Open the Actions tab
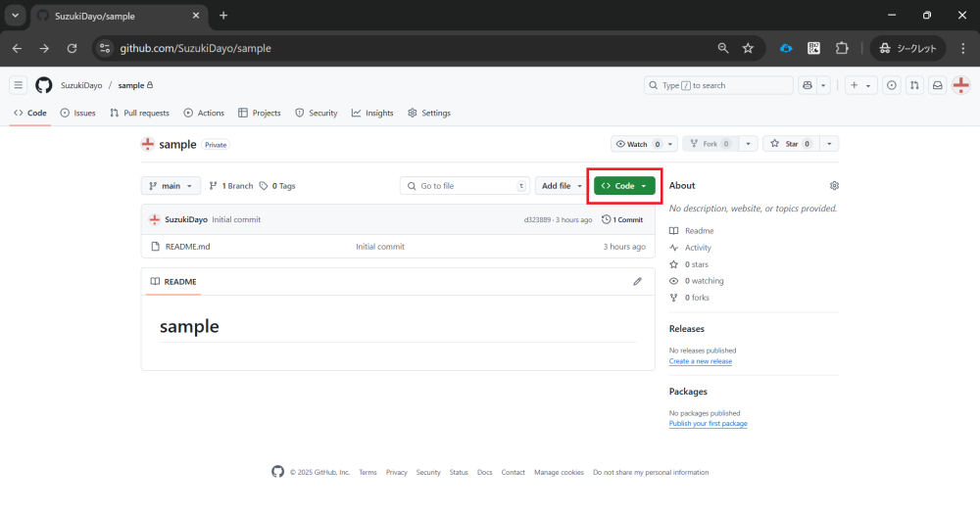Image resolution: width=980 pixels, height=514 pixels. pyautogui.click(x=204, y=113)
